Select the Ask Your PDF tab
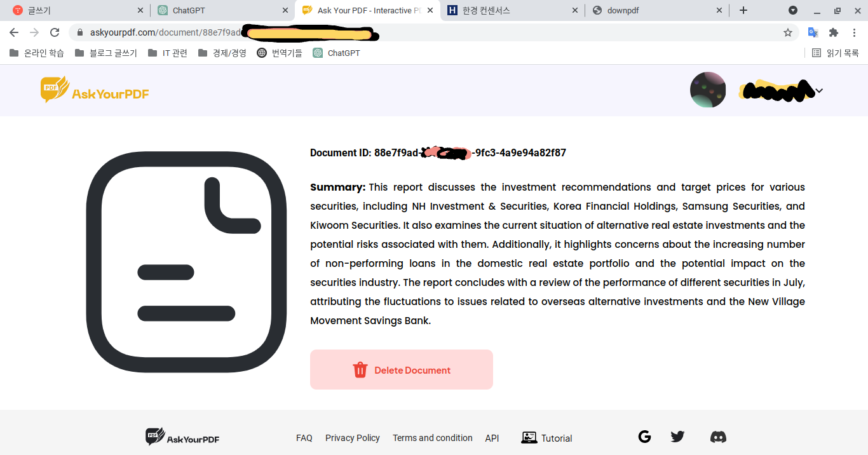868x455 pixels. point(367,10)
